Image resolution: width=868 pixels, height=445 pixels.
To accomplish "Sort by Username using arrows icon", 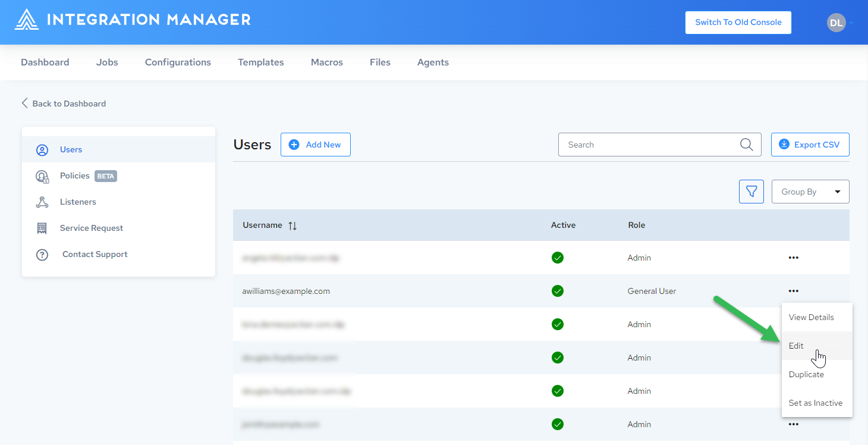I will [293, 225].
